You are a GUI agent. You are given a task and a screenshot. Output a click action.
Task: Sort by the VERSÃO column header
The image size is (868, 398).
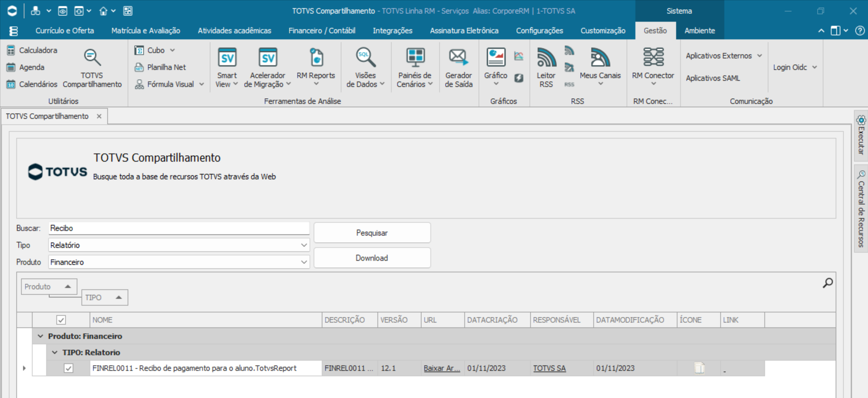pyautogui.click(x=400, y=320)
